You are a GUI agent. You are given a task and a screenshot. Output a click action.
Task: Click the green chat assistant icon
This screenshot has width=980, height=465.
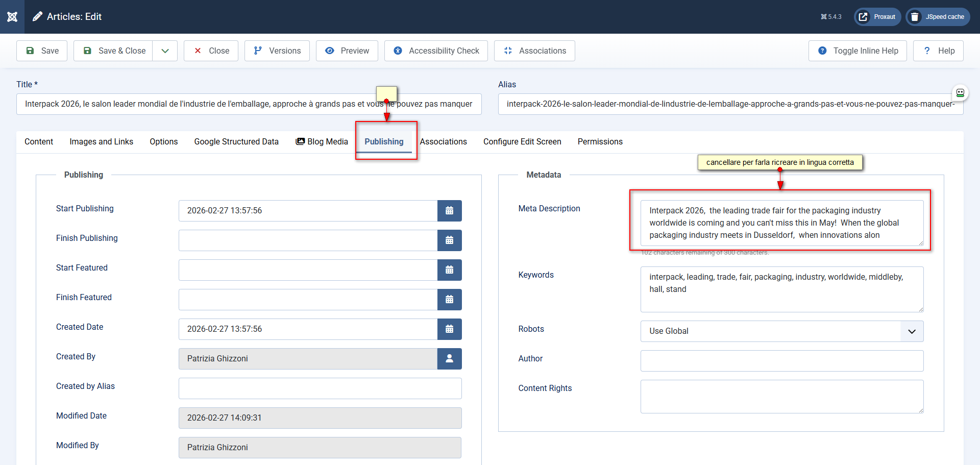[x=960, y=93]
